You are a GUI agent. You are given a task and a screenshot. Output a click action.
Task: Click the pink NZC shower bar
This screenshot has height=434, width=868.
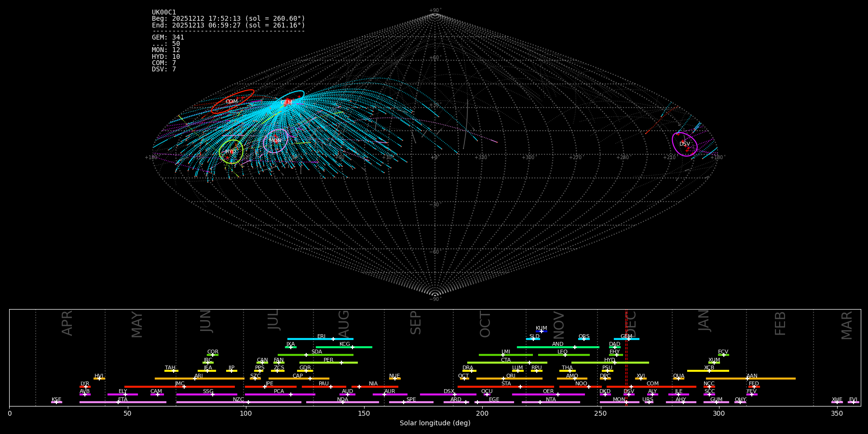tap(239, 402)
